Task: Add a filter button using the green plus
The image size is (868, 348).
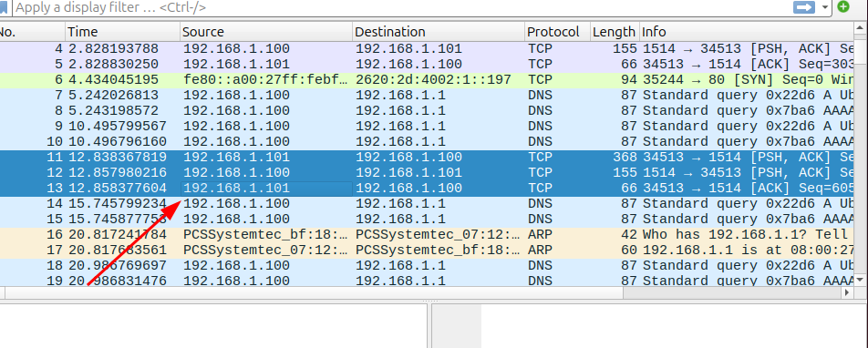Action: 843,7
